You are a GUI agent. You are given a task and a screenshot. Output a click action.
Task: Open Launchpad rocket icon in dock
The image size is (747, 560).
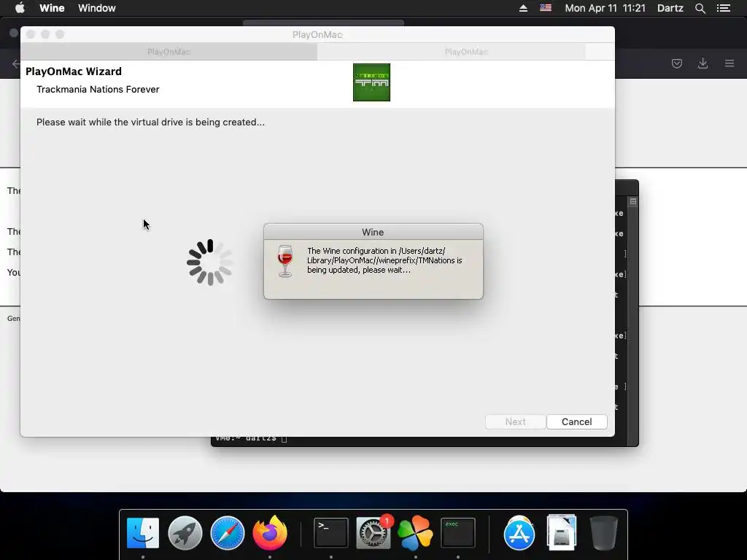(x=185, y=533)
